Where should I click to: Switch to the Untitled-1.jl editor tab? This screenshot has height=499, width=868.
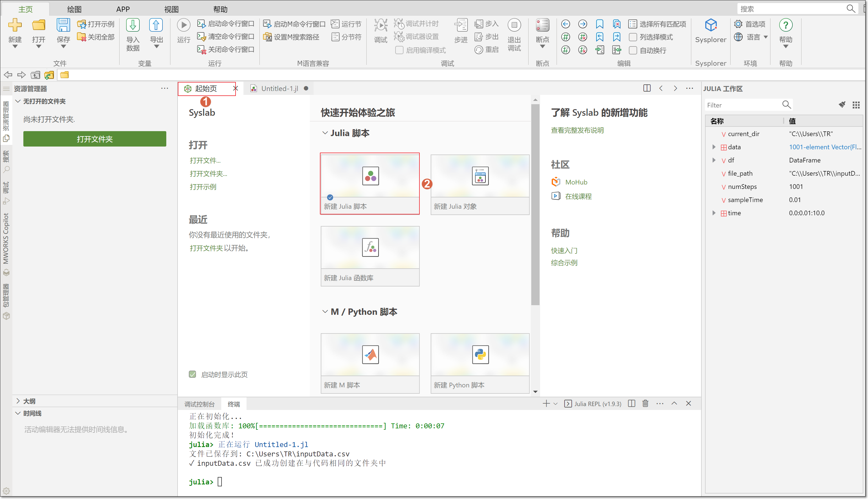pyautogui.click(x=279, y=89)
